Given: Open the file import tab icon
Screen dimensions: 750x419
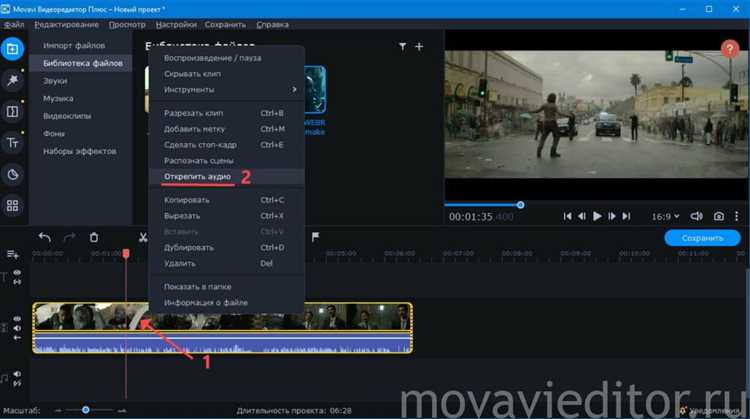Looking at the screenshot, I should [12, 49].
